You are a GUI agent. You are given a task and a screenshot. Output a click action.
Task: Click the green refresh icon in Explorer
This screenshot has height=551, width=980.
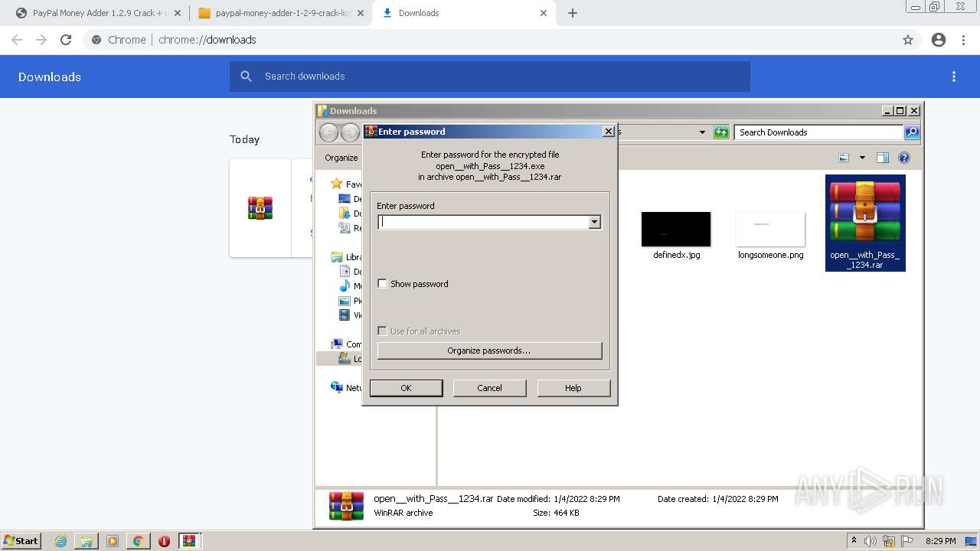click(721, 132)
